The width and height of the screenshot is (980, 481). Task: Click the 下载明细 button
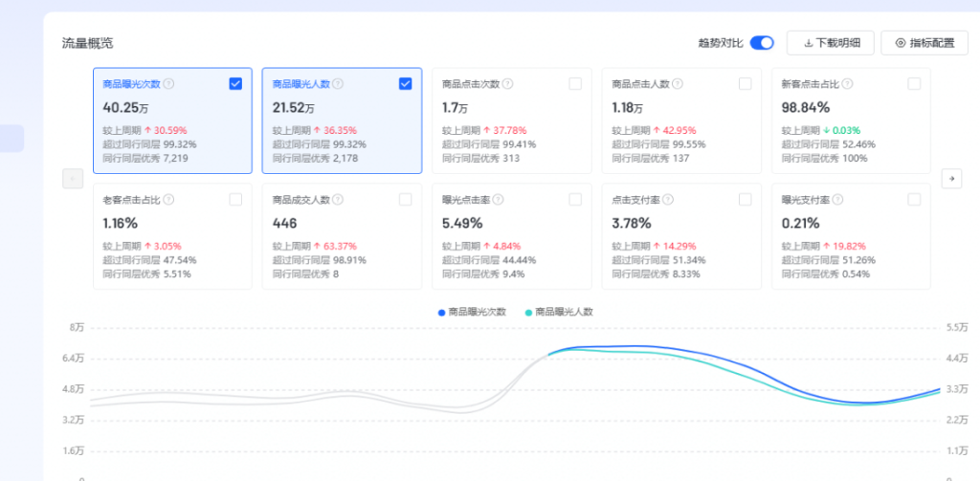[830, 43]
